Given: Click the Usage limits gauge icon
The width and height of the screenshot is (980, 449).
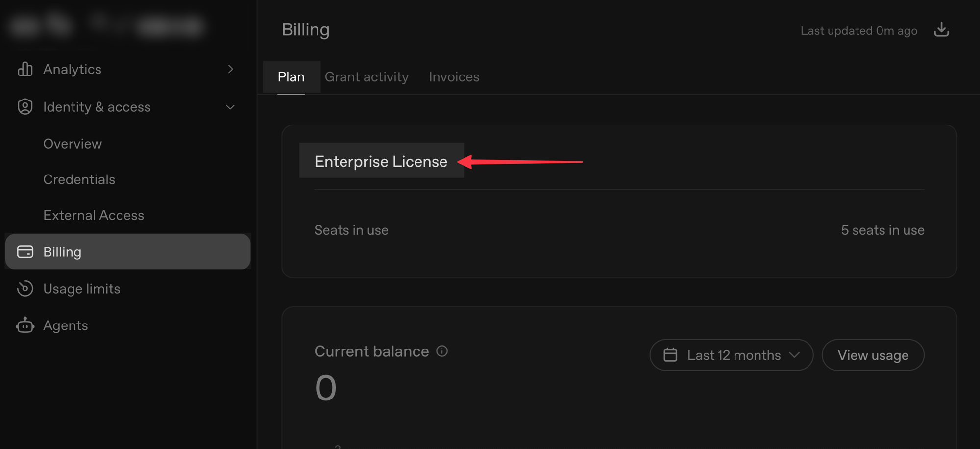Looking at the screenshot, I should pyautogui.click(x=25, y=289).
